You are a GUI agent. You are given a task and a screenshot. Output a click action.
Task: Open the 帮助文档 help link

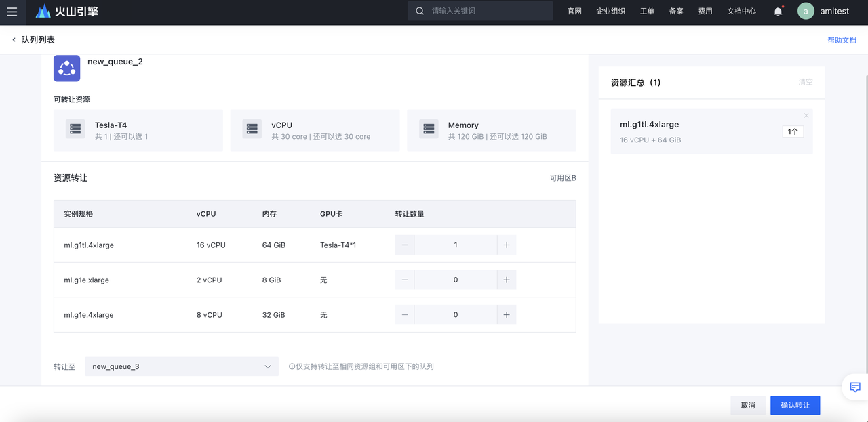[x=842, y=40]
